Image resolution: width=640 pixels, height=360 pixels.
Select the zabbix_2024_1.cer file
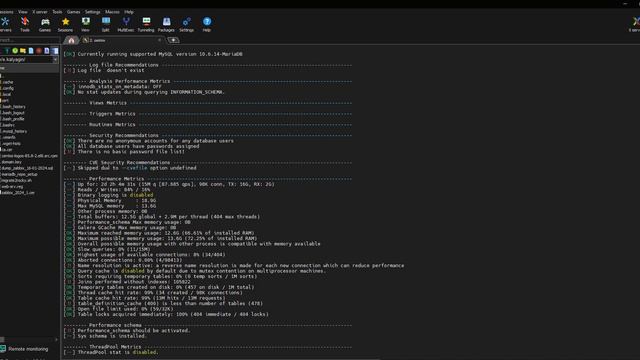pos(18,192)
